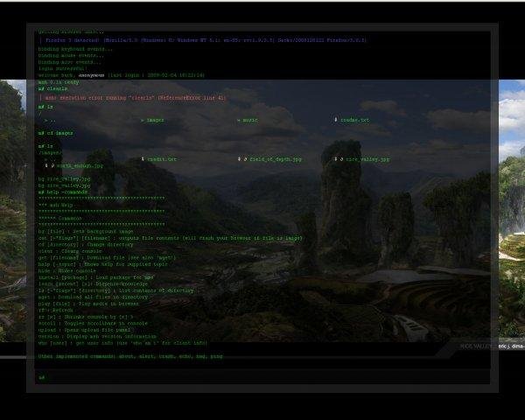Image resolution: width=525 pixels, height=420 pixels.
Task: Click the view icon beside rice_valley.jpg
Action: tap(341, 159)
